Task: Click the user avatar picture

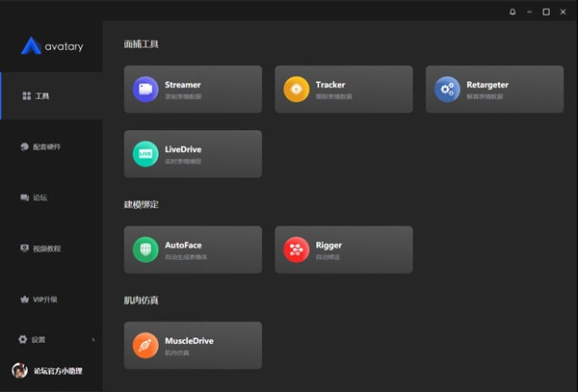Action: click(18, 371)
